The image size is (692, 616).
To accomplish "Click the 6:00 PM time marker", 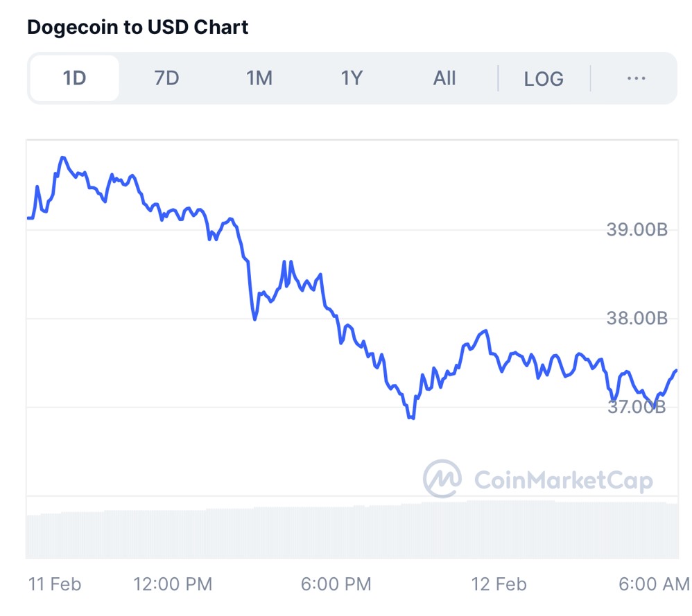I will tap(336, 584).
